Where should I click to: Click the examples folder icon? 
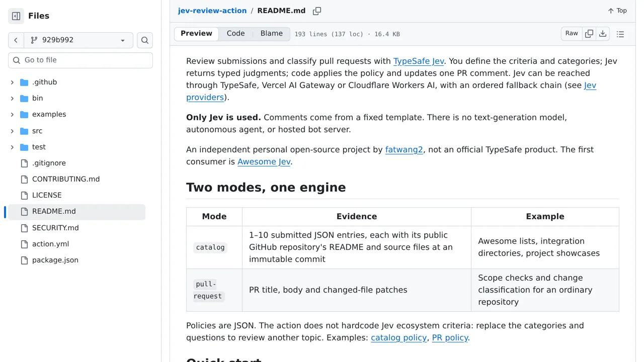24,115
